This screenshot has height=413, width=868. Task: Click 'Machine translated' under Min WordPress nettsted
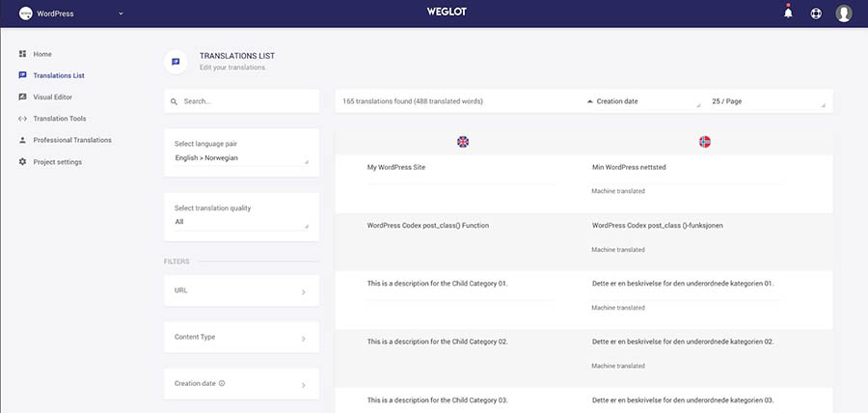(x=618, y=191)
